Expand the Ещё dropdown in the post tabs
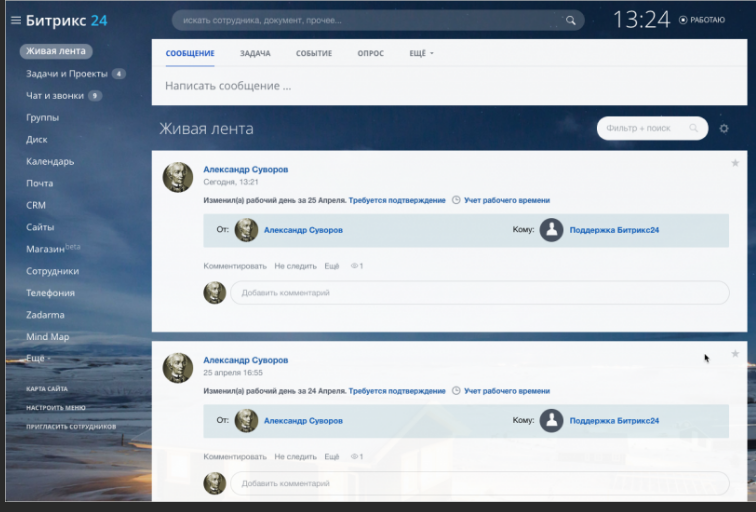 pyautogui.click(x=421, y=53)
